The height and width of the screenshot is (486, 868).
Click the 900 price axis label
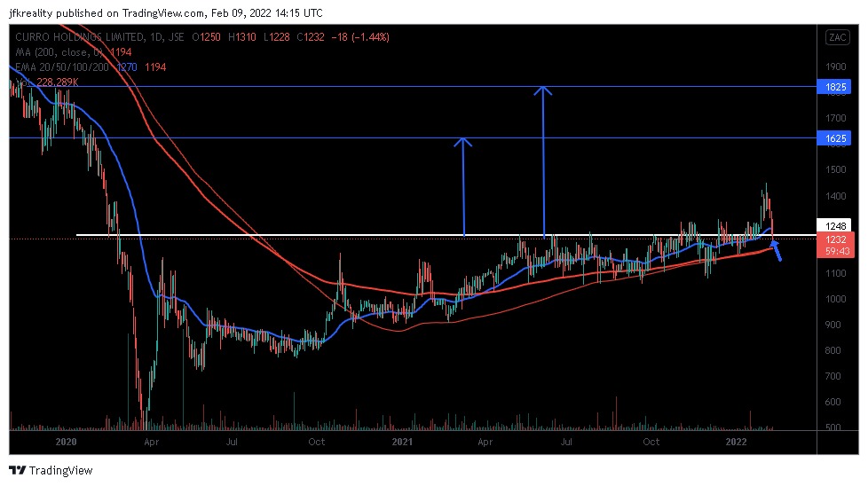[833, 325]
